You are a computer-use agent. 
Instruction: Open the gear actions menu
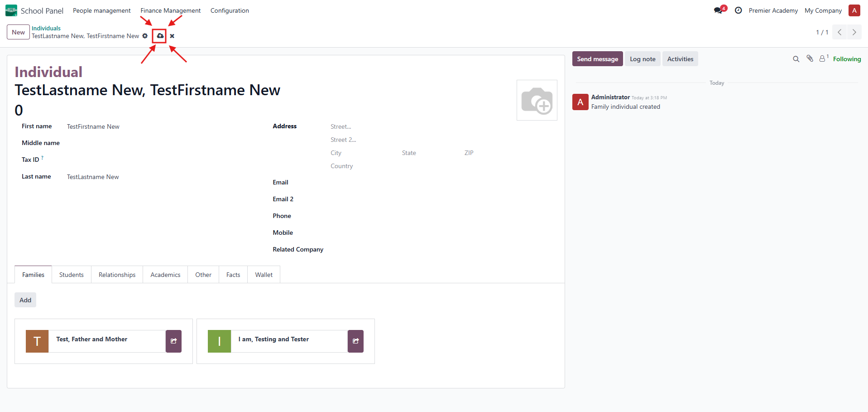pyautogui.click(x=145, y=36)
